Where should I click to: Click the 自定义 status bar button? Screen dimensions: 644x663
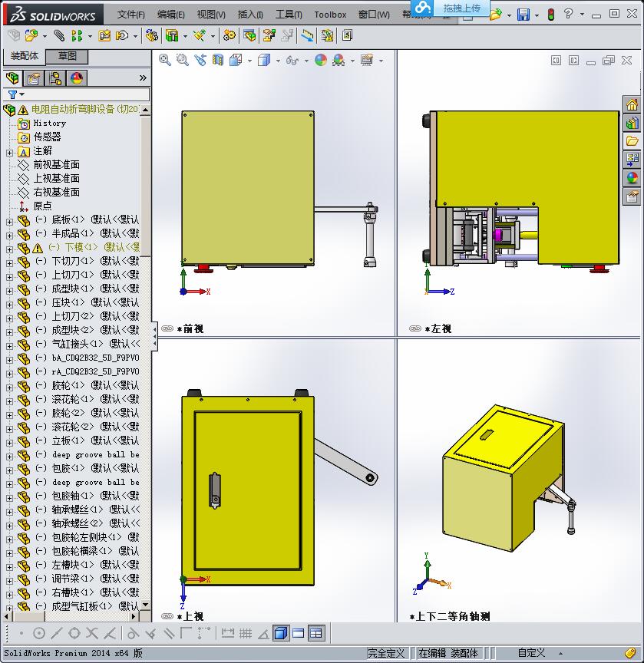(x=531, y=653)
